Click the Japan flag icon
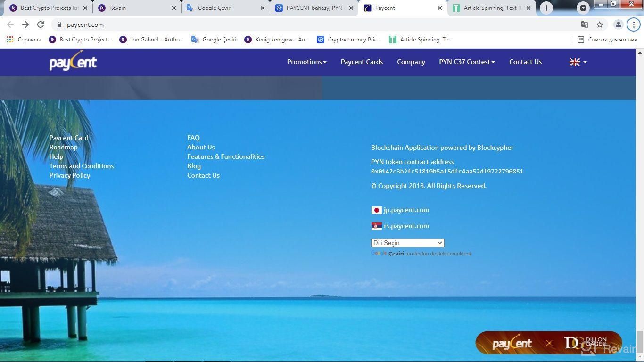This screenshot has width=644, height=362. tap(376, 210)
